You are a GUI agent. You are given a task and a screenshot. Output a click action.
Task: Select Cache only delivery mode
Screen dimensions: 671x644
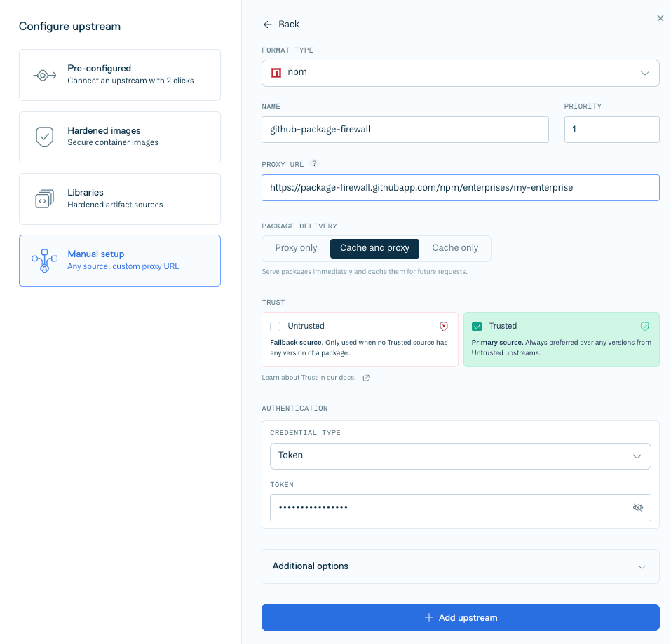455,249
